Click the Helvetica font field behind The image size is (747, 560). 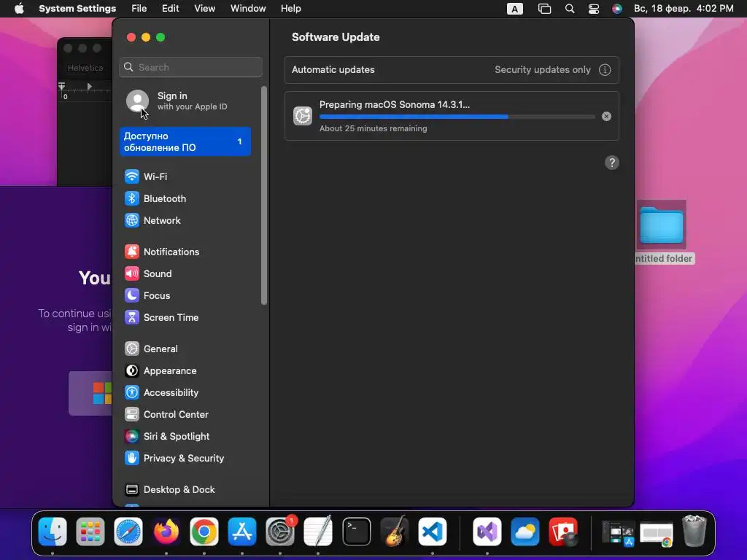85,68
